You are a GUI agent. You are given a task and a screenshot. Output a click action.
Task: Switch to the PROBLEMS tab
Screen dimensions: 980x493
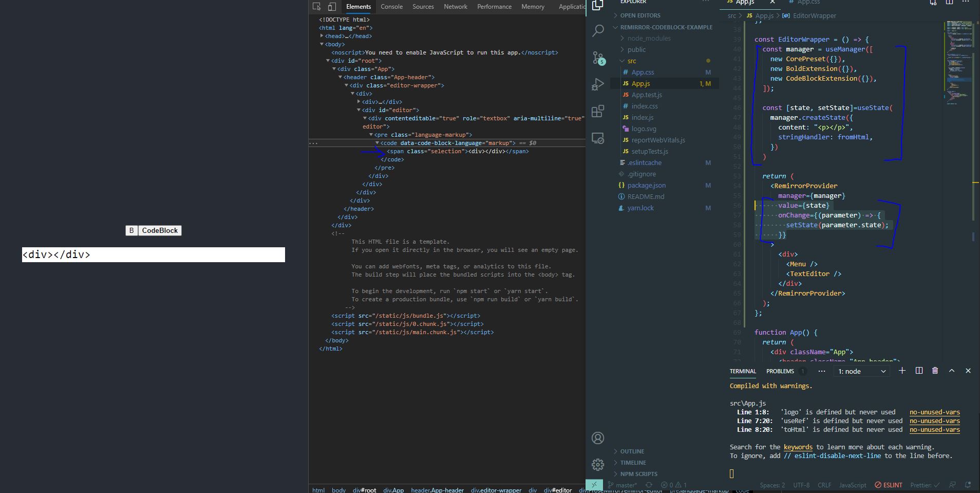pyautogui.click(x=780, y=371)
